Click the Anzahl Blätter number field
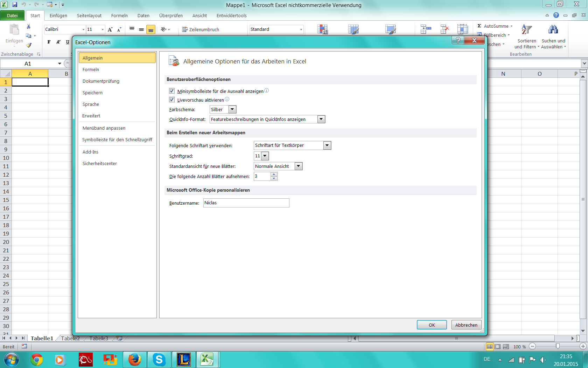The width and height of the screenshot is (588, 368). (262, 176)
